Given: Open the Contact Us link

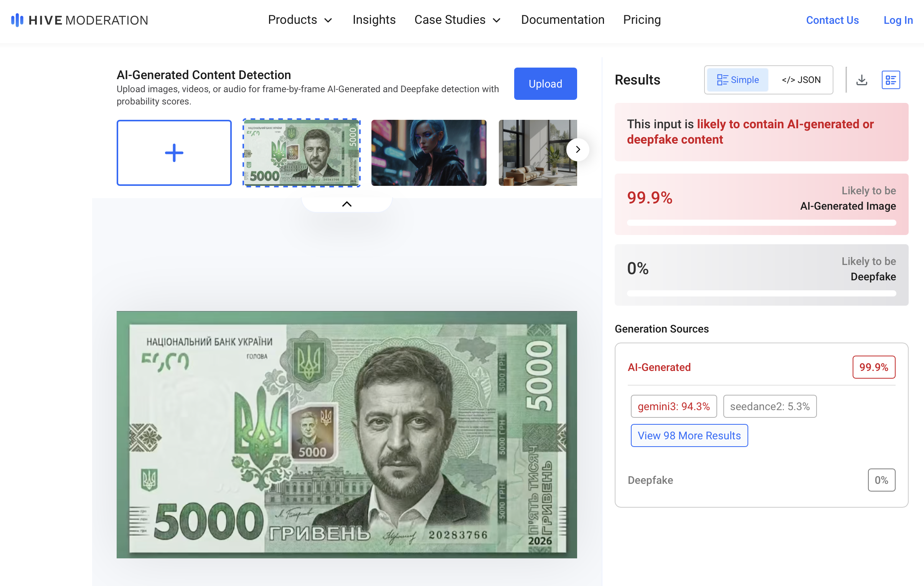Looking at the screenshot, I should pos(832,20).
